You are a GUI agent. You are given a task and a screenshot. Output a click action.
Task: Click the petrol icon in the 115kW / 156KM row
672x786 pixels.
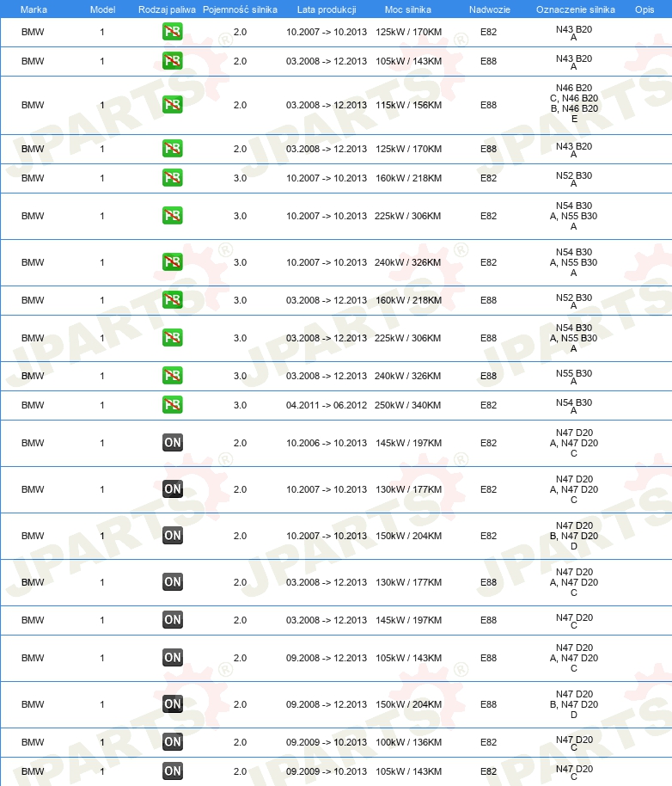172,105
